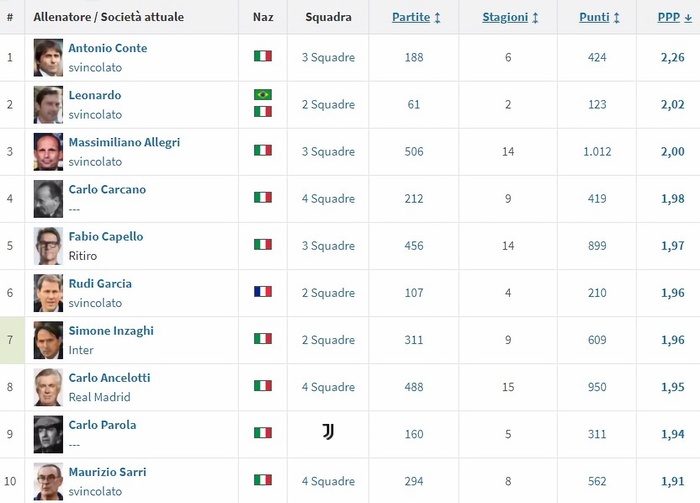Click Real Madrid club link under Ancelotti

[100, 397]
